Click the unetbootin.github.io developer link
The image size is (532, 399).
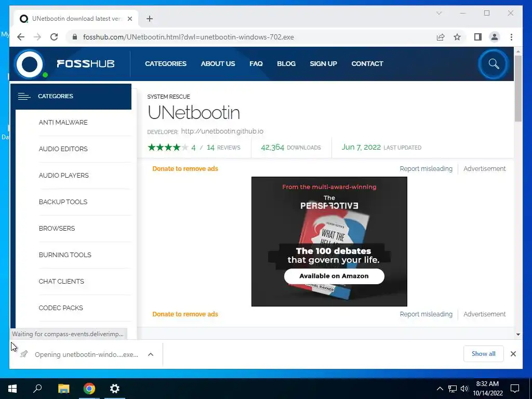tap(222, 131)
